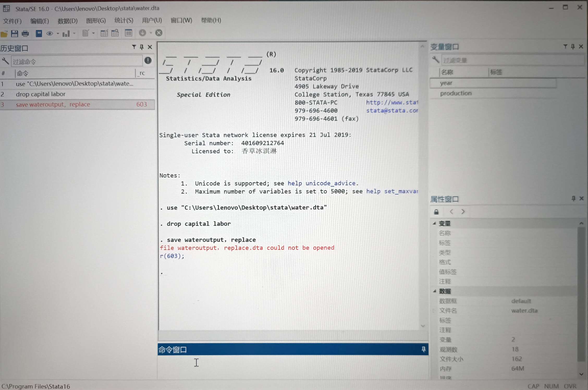
Task: Pin the command window with pushpin
Action: point(423,349)
